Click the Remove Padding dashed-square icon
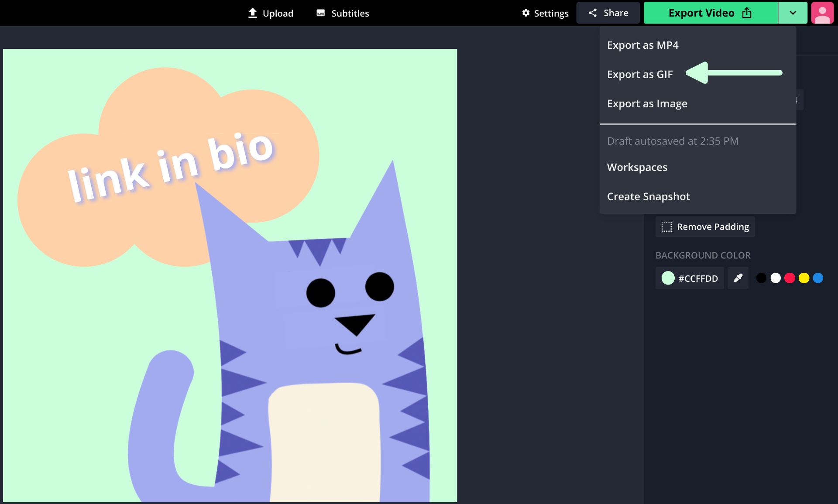Viewport: 838px width, 504px height. point(666,227)
